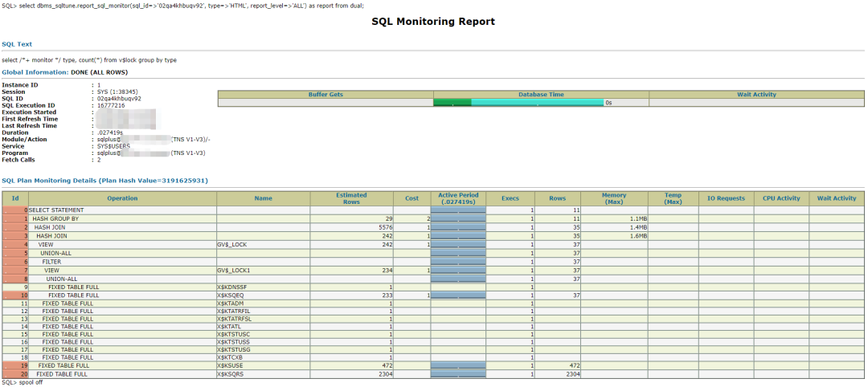Click the IO Requests column header

[x=726, y=198]
